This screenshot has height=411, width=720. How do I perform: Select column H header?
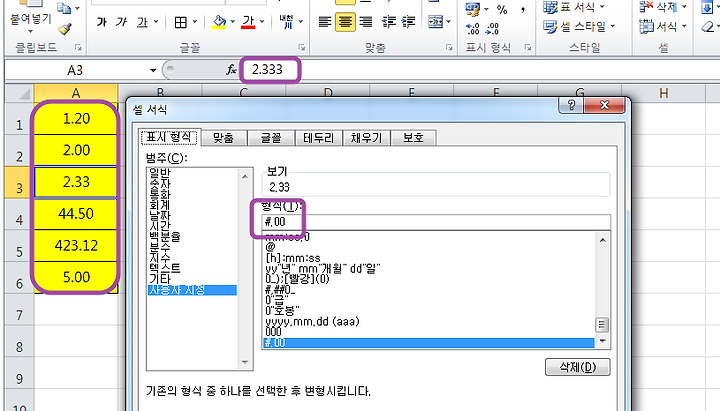click(663, 93)
